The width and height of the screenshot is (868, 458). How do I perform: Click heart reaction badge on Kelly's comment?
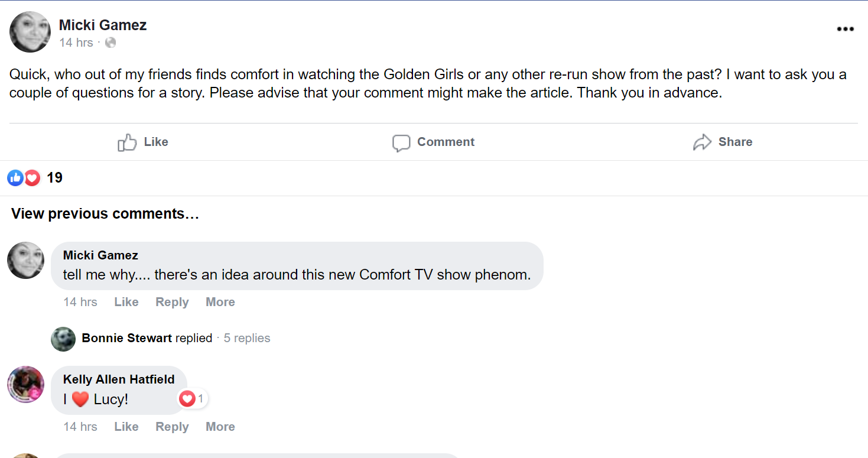tap(187, 399)
